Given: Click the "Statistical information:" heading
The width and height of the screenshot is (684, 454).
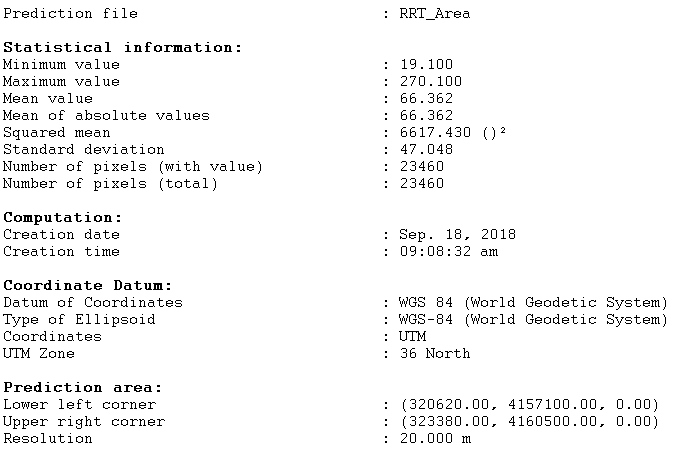Looking at the screenshot, I should [x=122, y=48].
